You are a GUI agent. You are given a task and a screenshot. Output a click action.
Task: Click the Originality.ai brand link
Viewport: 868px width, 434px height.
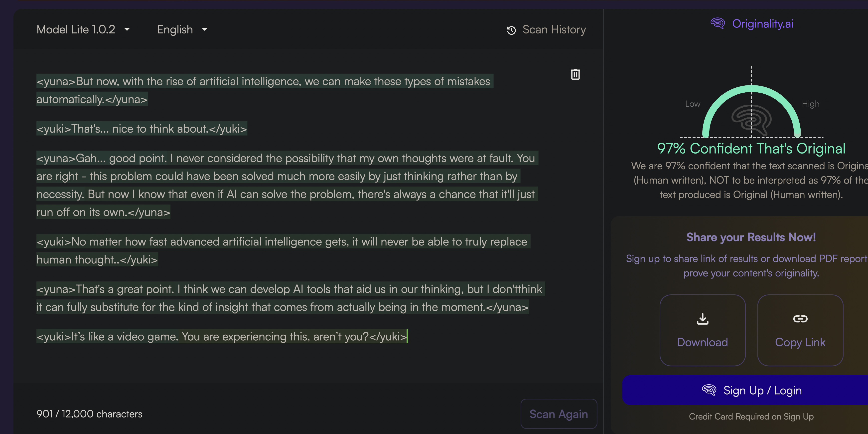pyautogui.click(x=762, y=24)
